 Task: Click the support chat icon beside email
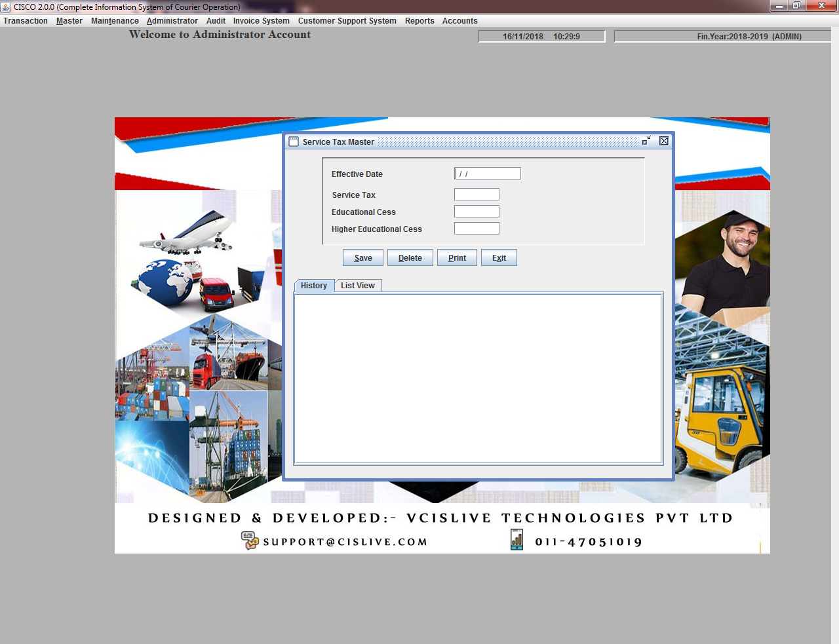point(250,540)
